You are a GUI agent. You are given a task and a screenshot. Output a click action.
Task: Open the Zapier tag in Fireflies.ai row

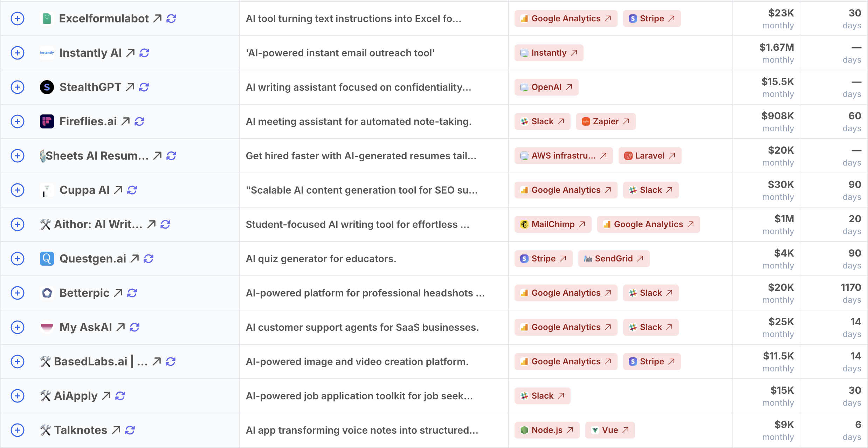605,121
